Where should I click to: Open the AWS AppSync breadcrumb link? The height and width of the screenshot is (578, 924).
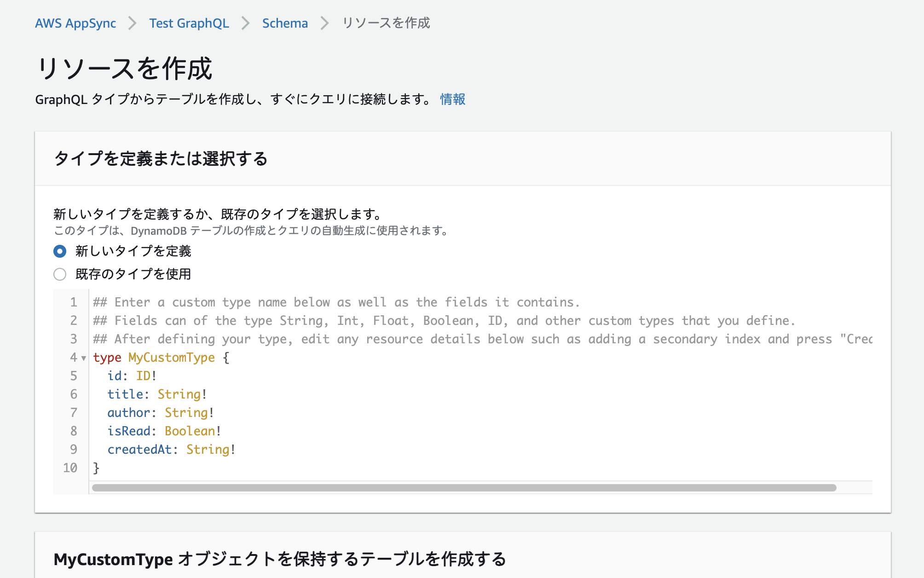(75, 23)
